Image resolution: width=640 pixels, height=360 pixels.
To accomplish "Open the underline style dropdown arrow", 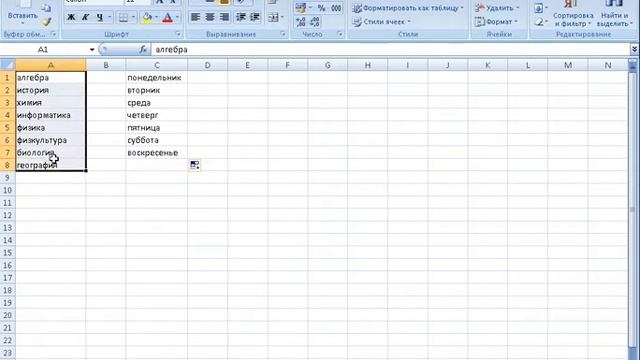I will [109, 17].
